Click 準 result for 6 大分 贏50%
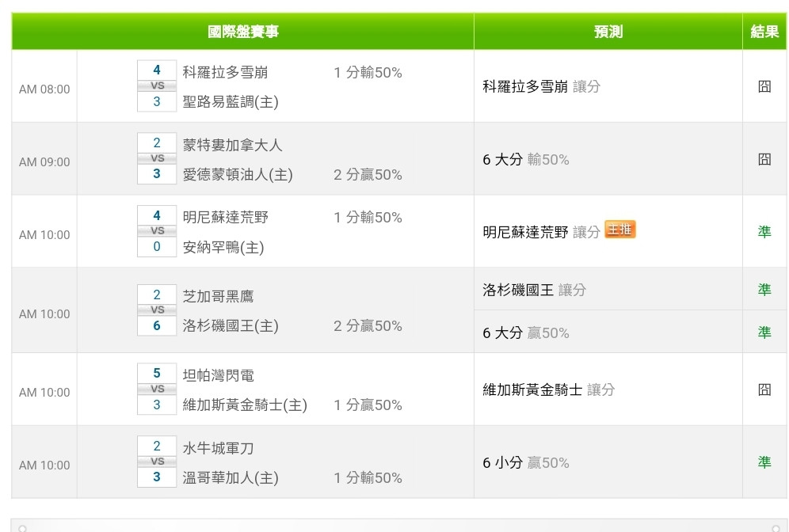 pos(764,332)
